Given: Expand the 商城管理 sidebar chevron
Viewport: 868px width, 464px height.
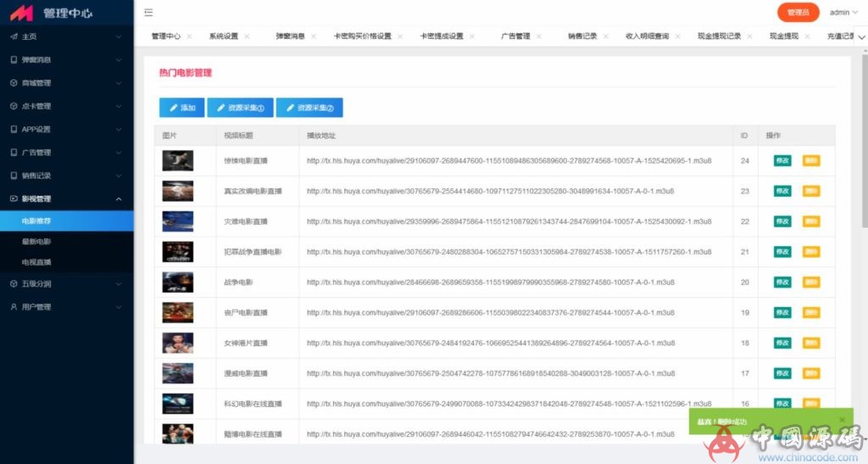Looking at the screenshot, I should coord(119,83).
